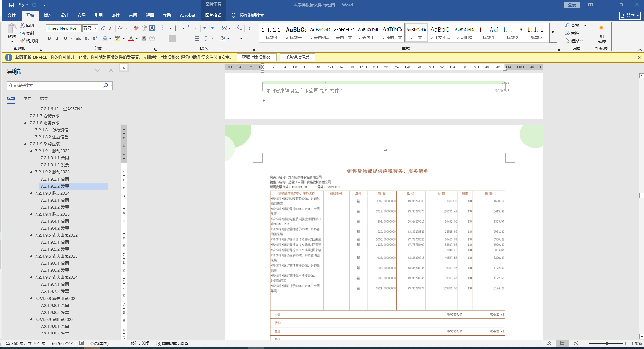
Task: Switch to the 插入 ribbon tab
Action: point(48,15)
